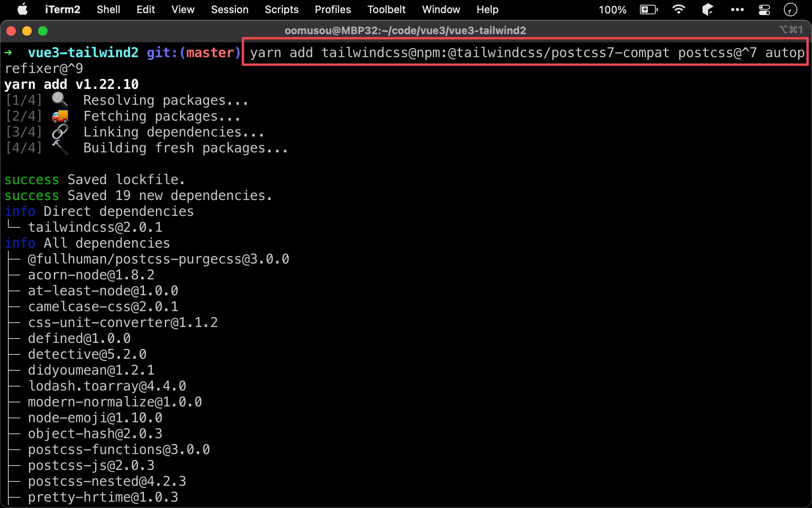Click the link emoji on Linking line
812x508 pixels.
[60, 132]
